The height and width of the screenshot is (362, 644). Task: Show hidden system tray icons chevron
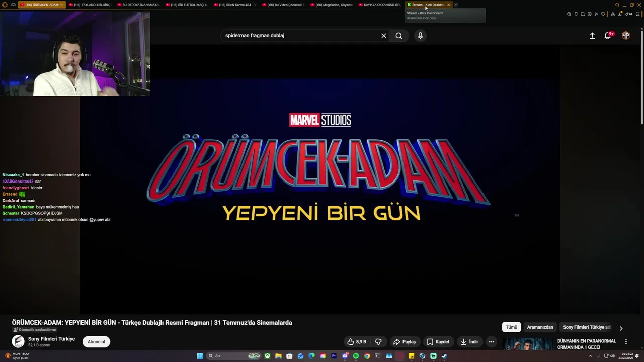[x=590, y=356]
